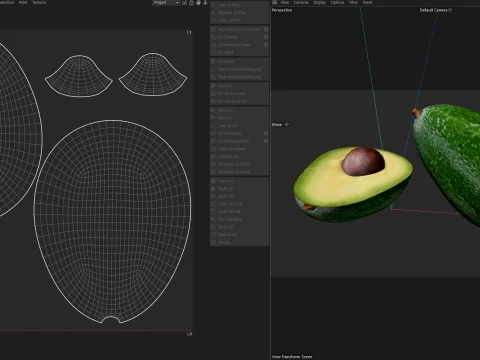
Task: Open the Options menu in 3D viewport
Action: 337,2
